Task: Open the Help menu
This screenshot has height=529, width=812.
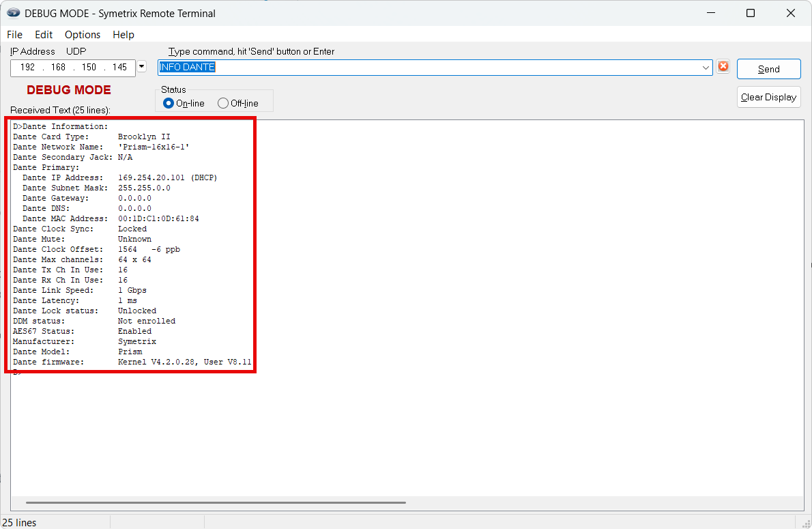Action: point(124,34)
